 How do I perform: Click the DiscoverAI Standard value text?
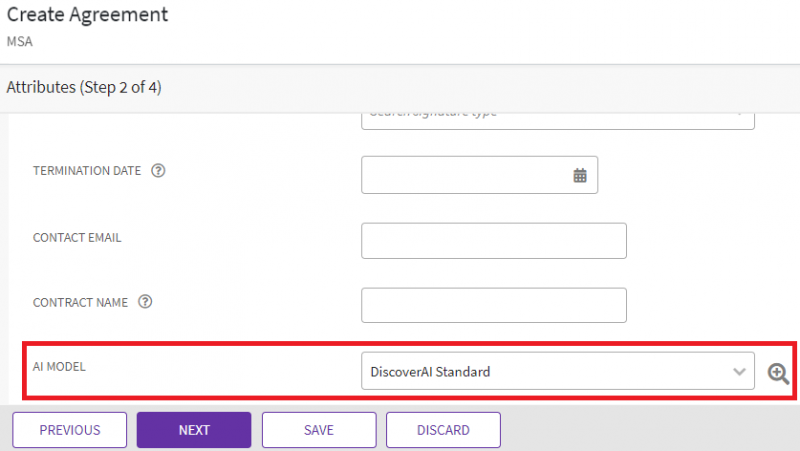coord(430,372)
